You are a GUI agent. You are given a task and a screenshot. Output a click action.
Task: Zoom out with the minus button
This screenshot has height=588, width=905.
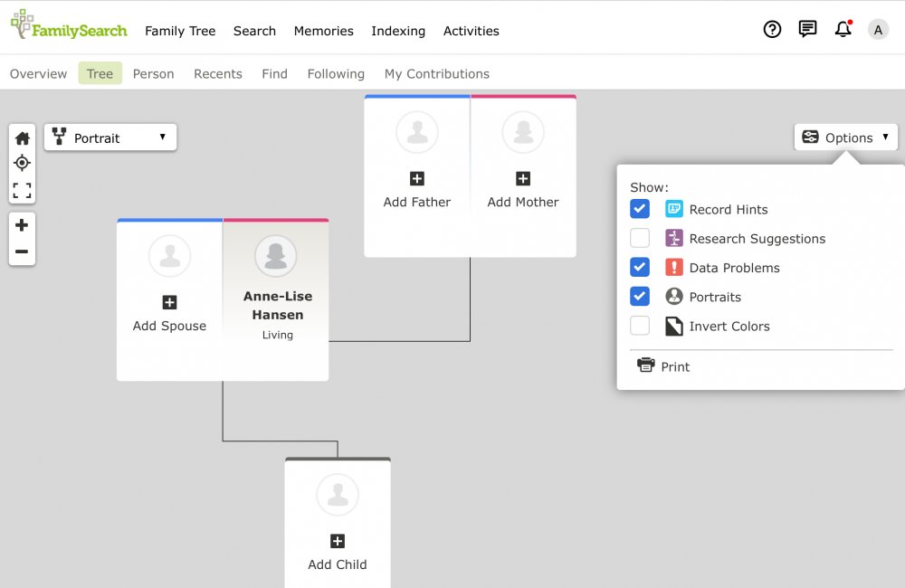pos(22,251)
